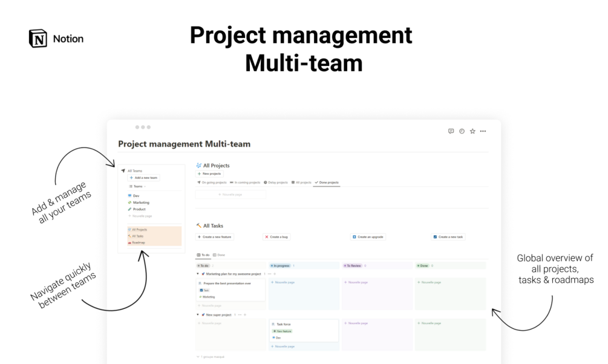
Task: Click the Notion logo
Action: pos(38,38)
